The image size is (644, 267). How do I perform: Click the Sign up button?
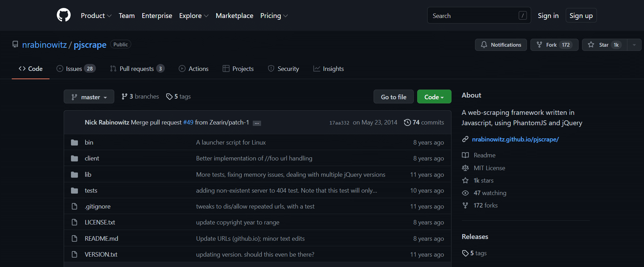[x=581, y=16]
